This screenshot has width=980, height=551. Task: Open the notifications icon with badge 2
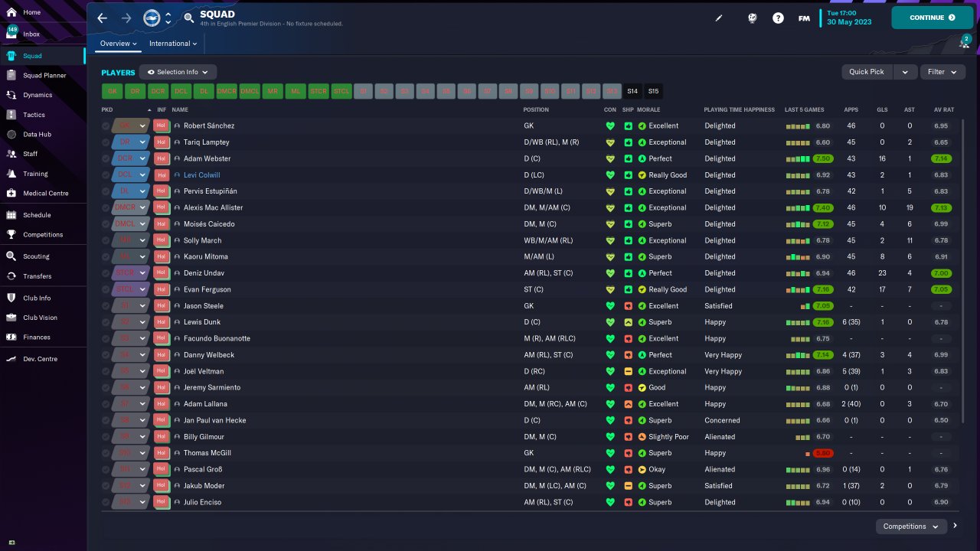(x=963, y=43)
